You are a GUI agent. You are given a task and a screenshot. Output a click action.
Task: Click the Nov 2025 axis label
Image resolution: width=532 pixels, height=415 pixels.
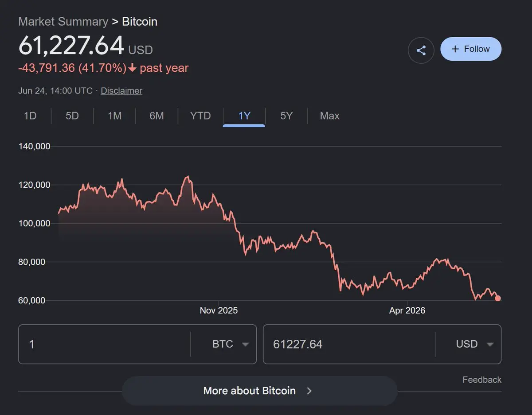219,310
